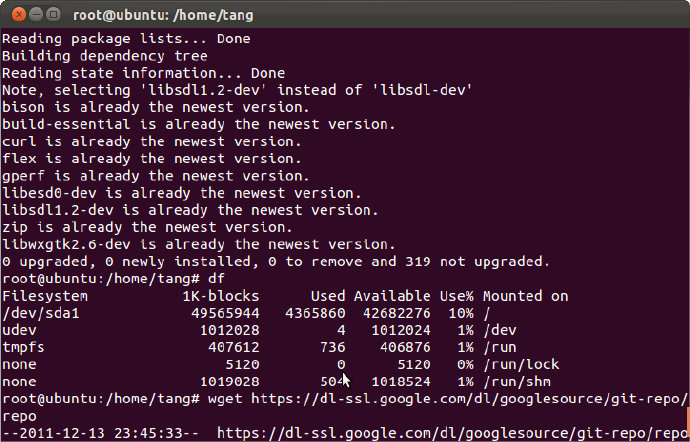This screenshot has width=690, height=442.
Task: Click 'libwxgtk2.6-dev is already the newest version.'
Action: point(199,245)
